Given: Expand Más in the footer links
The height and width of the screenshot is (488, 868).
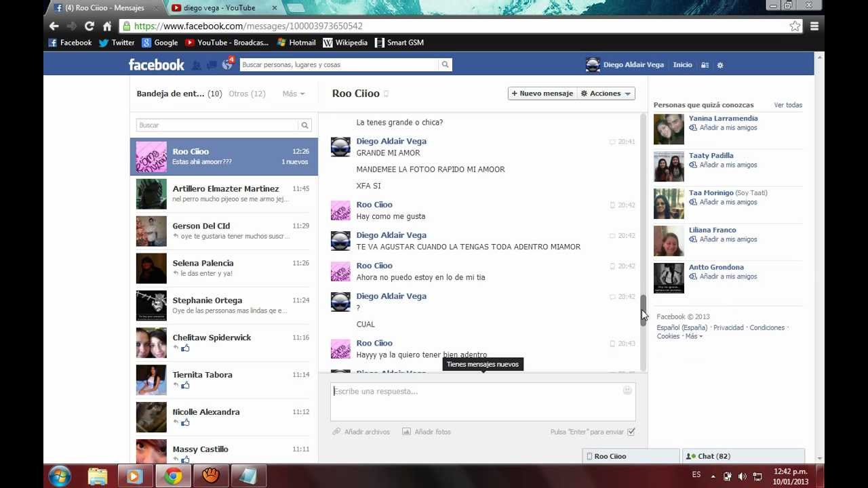Looking at the screenshot, I should [x=694, y=336].
